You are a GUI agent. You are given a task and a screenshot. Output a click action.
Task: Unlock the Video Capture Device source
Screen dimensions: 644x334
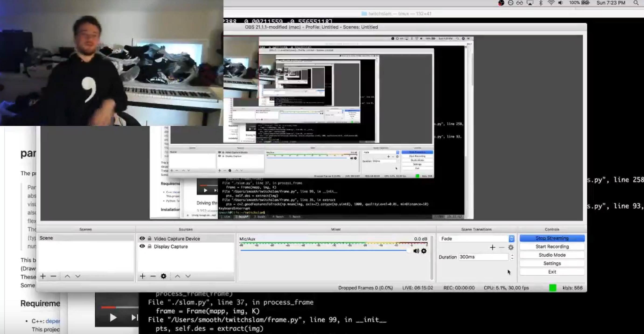150,238
